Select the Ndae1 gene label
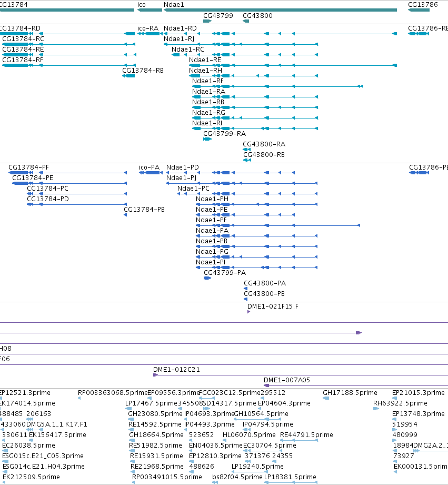This screenshot has height=485, width=448. click(174, 5)
